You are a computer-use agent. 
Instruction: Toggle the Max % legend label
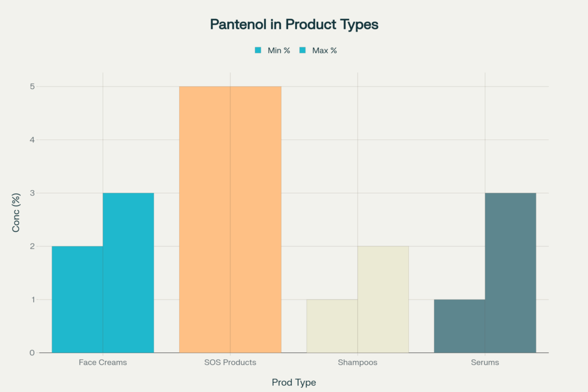click(324, 51)
